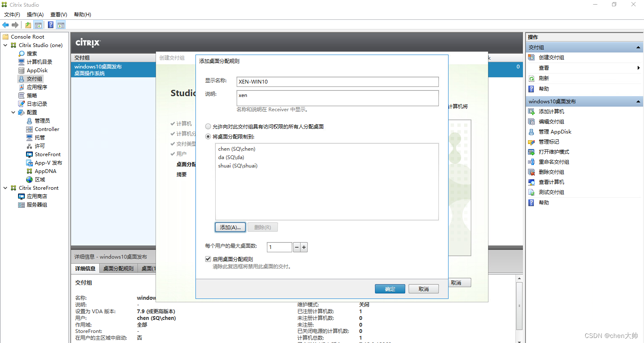The image size is (644, 343).
Task: Click 编辑交付组 in the actions pane
Action: tap(552, 121)
